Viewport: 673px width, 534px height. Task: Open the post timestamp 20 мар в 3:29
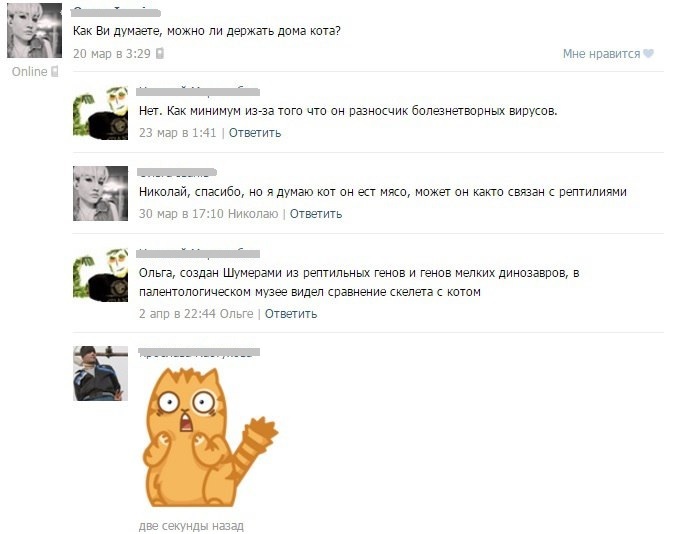112,54
